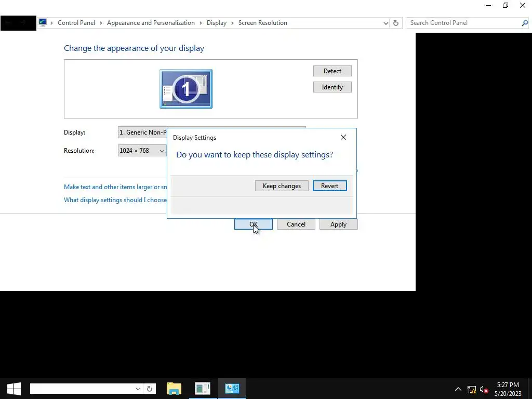Click Cancel in Screen Resolution window
The height and width of the screenshot is (399, 532).
[x=296, y=224]
